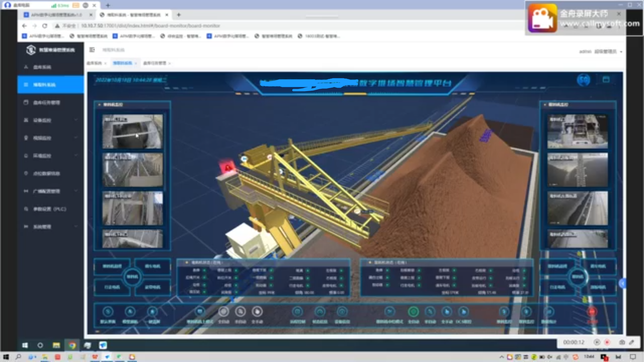644x362 pixels.
Task: Select the green-highlighted 全自动 mode button
Action: click(413, 312)
